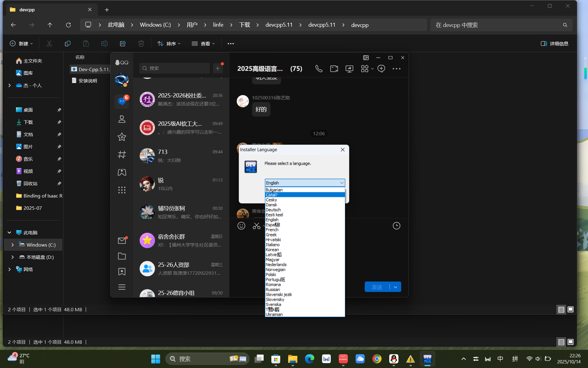Open Google Chrome from the taskbar

(377, 359)
